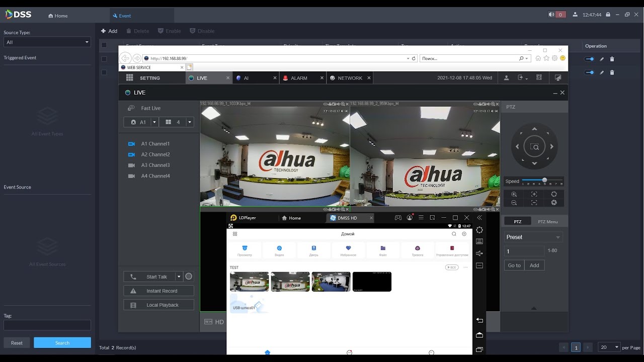Click PTZ focus minus bracket icon
The height and width of the screenshot is (362, 644).
pyautogui.click(x=534, y=203)
